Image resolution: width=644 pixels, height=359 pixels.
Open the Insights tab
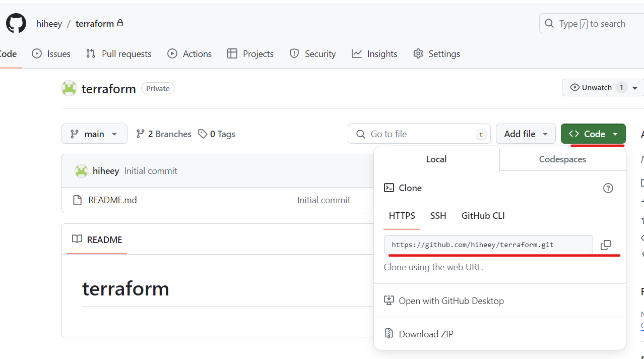coord(374,54)
